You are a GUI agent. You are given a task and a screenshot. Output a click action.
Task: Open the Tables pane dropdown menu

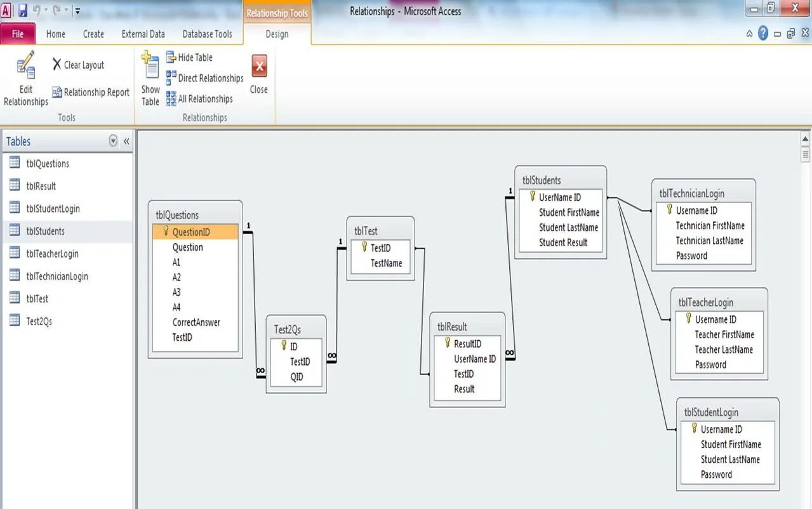click(x=113, y=141)
